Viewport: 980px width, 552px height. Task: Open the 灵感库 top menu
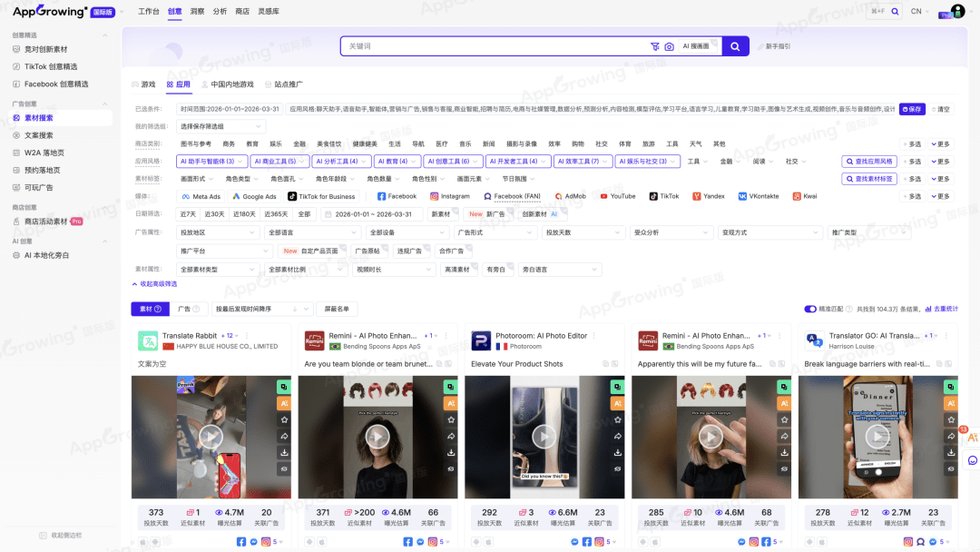click(x=269, y=12)
